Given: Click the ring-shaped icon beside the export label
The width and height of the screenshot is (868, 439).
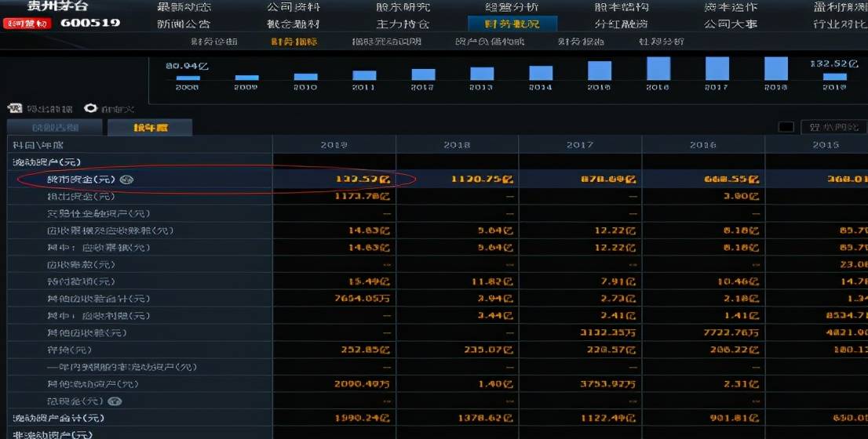Looking at the screenshot, I should (x=90, y=108).
